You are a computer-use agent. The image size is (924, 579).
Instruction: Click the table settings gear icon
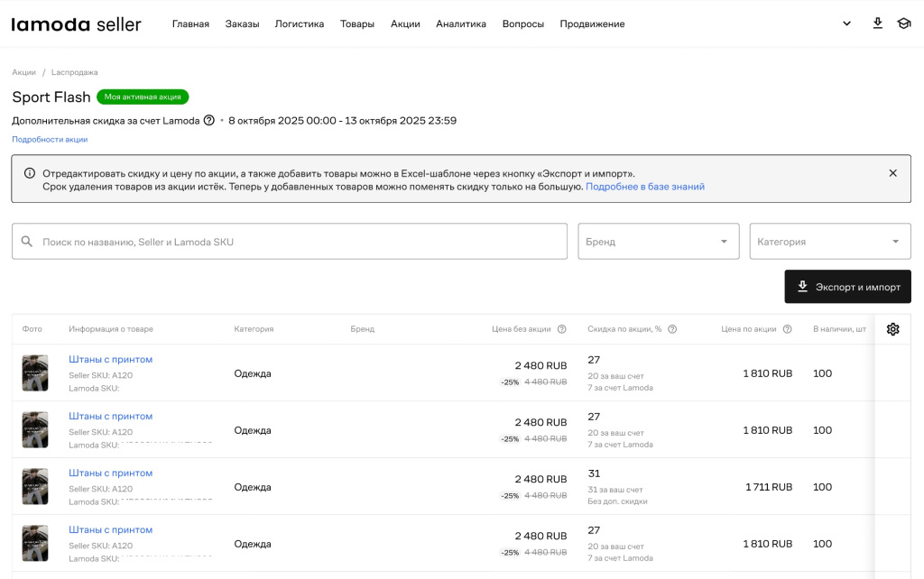click(892, 329)
